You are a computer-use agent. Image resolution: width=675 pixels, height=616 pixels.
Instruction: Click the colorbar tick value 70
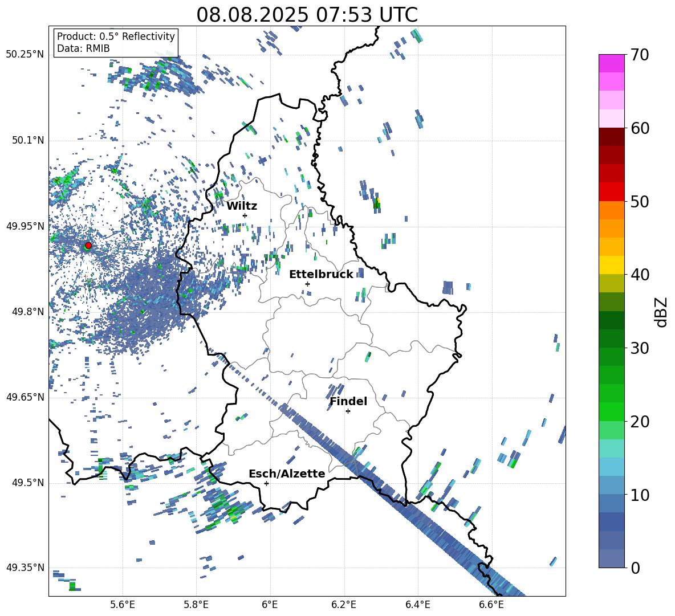(640, 55)
